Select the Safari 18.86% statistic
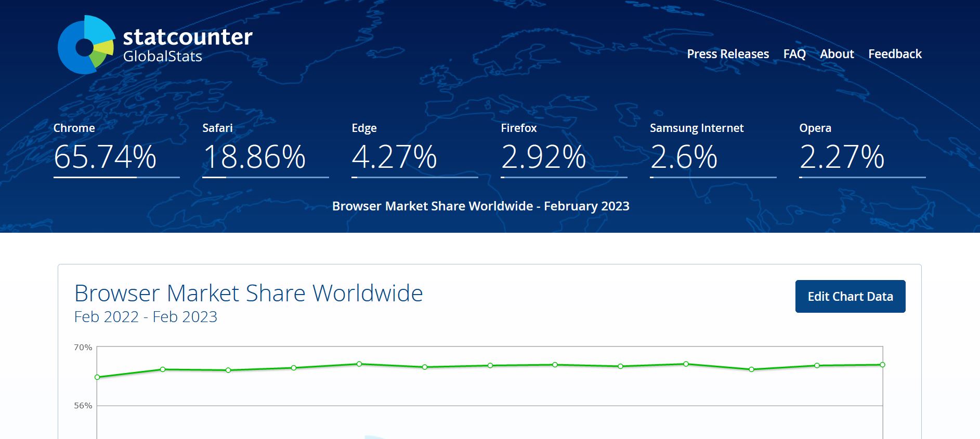980x439 pixels. pyautogui.click(x=254, y=156)
